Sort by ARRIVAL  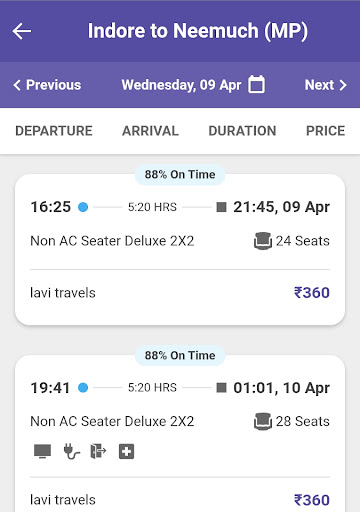150,131
